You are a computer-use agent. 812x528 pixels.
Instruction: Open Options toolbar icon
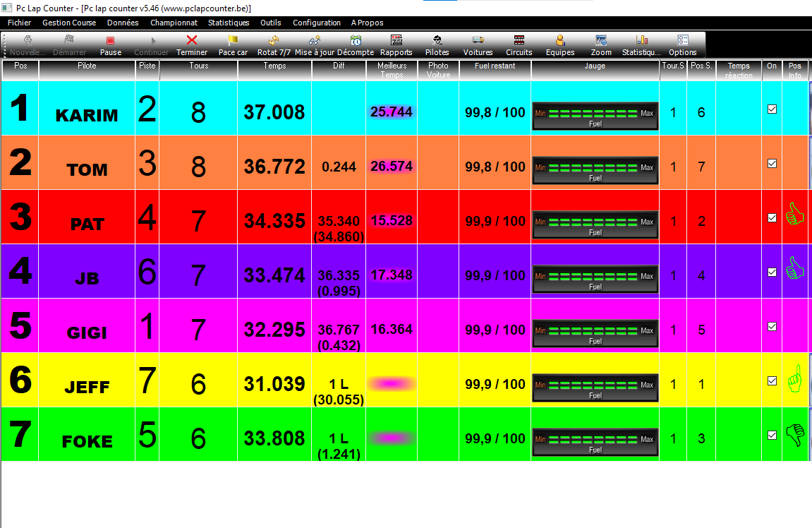point(682,41)
